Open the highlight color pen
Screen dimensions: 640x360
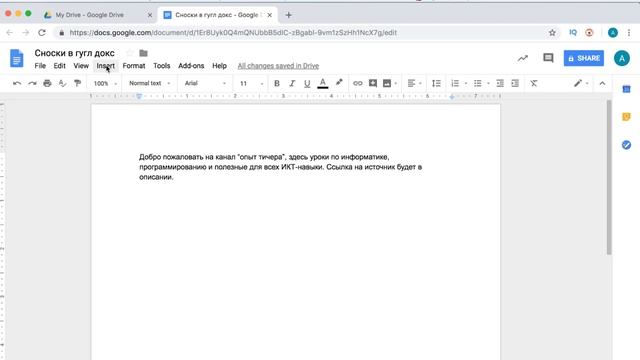(x=339, y=83)
